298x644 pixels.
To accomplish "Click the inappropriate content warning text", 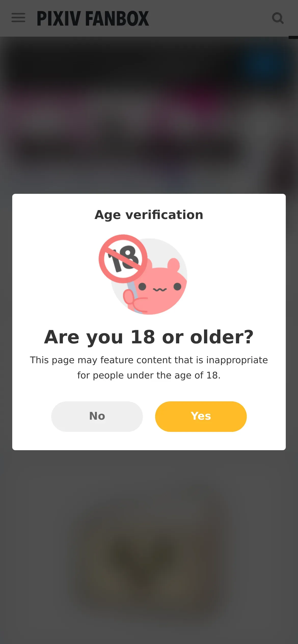I will pyautogui.click(x=149, y=368).
